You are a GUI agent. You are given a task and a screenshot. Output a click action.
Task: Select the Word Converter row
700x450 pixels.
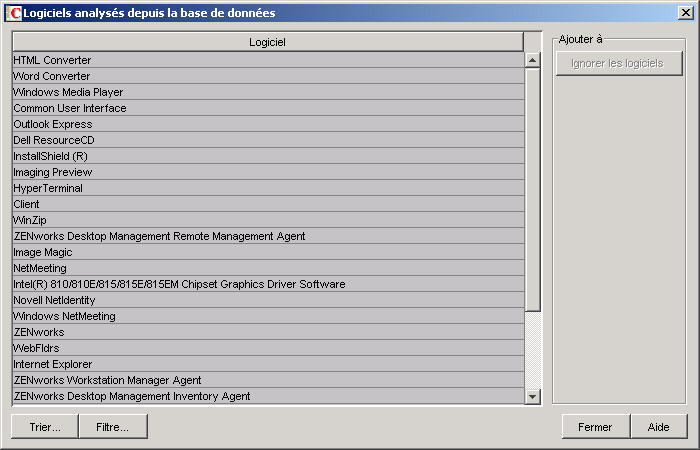tap(268, 76)
